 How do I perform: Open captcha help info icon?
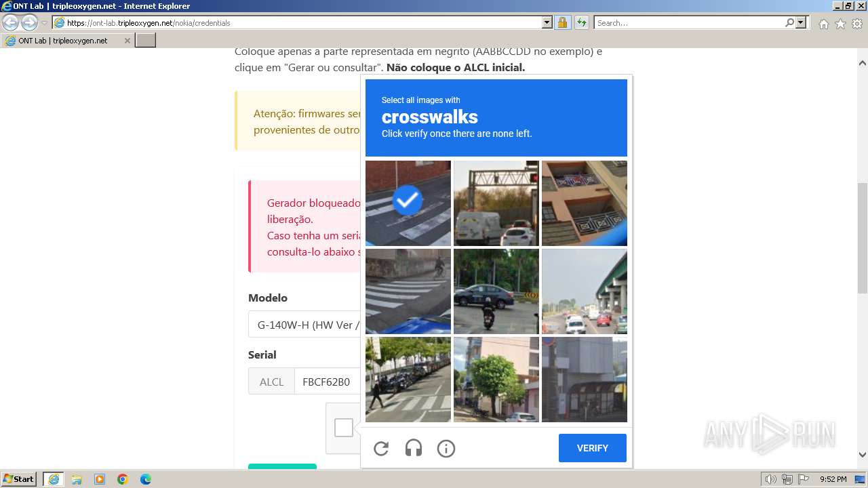pyautogui.click(x=446, y=448)
